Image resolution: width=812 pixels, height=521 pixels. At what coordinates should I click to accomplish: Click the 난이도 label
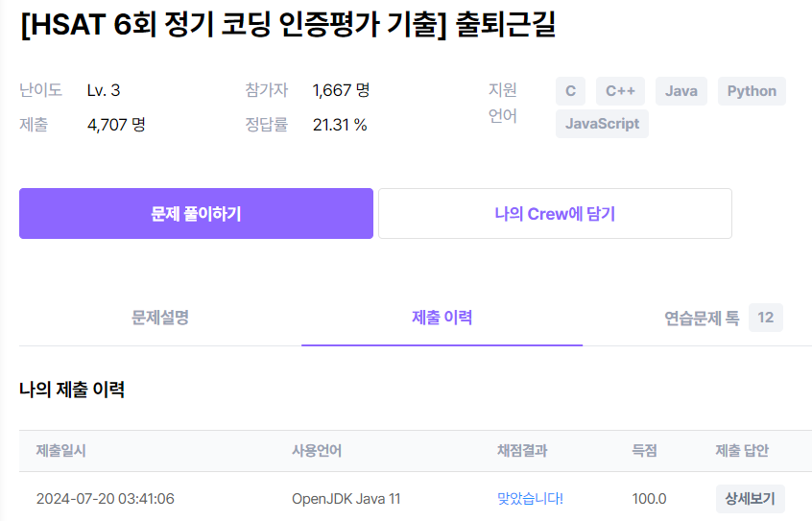point(40,90)
